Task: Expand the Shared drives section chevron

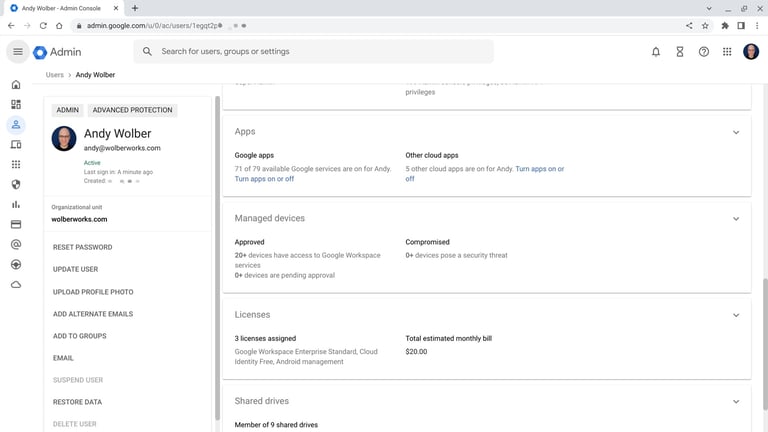Action: [x=736, y=402]
